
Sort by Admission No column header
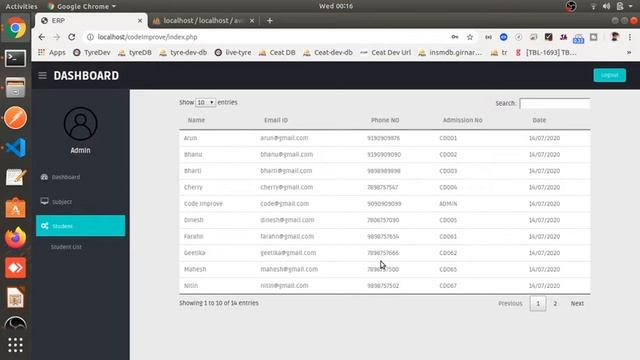click(x=462, y=120)
